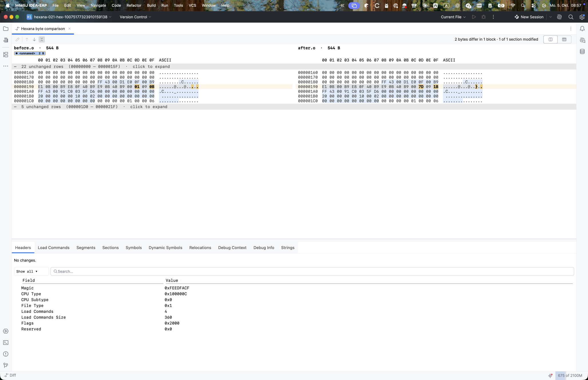Open the Refactor menu
This screenshot has height=380, width=588.
[134, 5]
